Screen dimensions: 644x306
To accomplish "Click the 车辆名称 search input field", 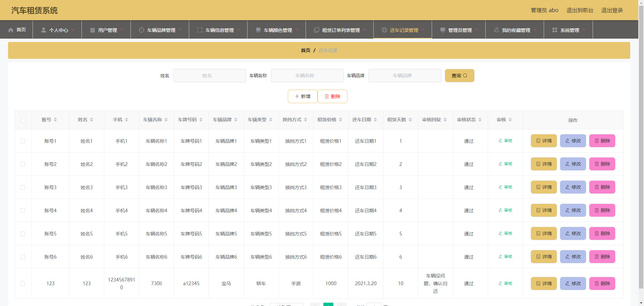I will [307, 76].
